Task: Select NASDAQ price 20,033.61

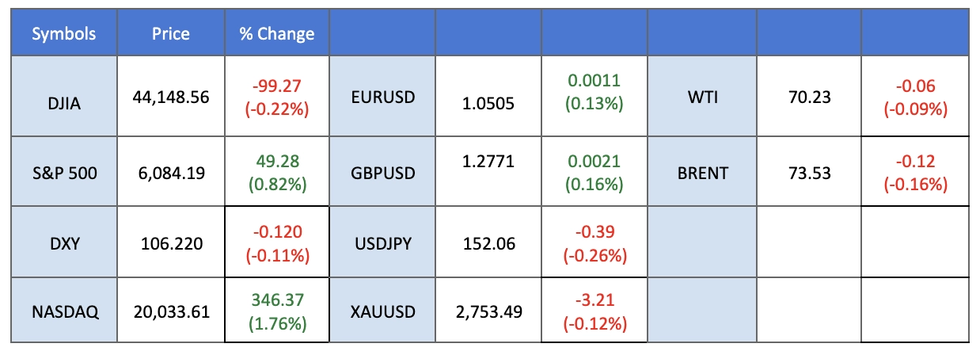Action: [x=171, y=312]
